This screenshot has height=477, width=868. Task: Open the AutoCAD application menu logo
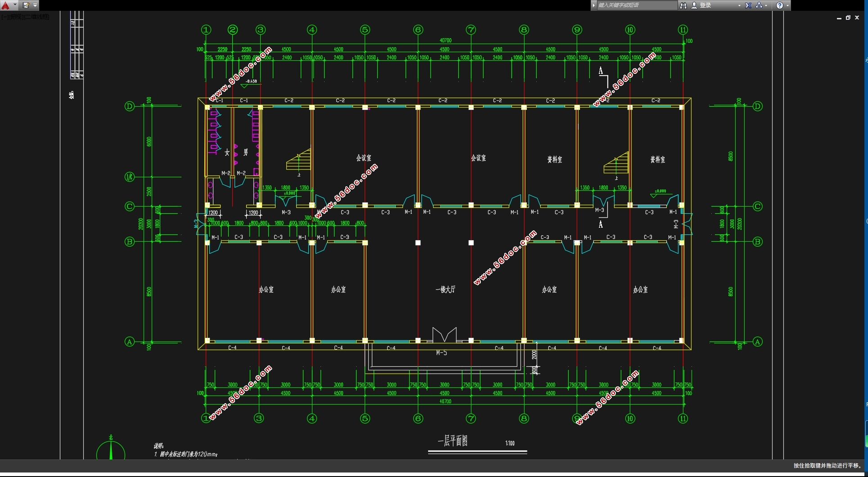coord(6,5)
